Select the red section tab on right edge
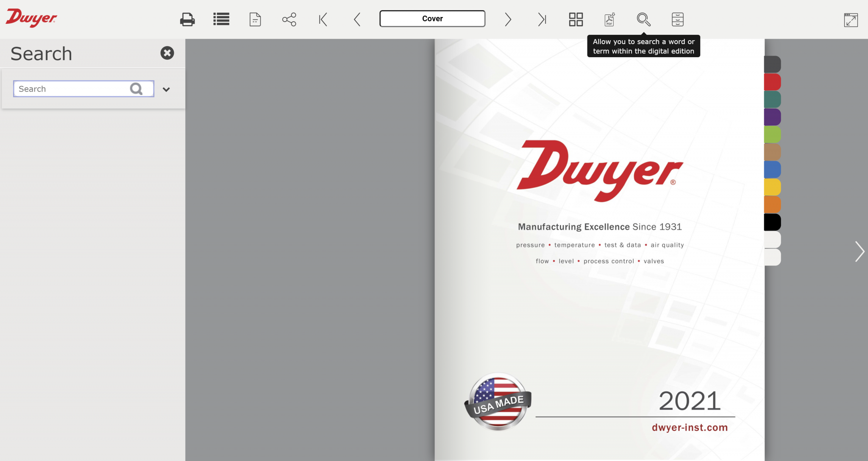The height and width of the screenshot is (461, 868). (773, 81)
